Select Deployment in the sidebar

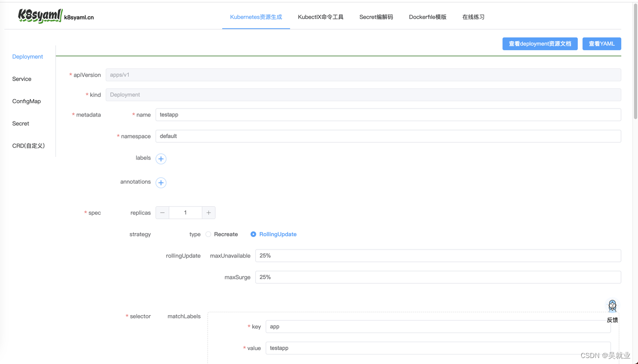pyautogui.click(x=28, y=57)
